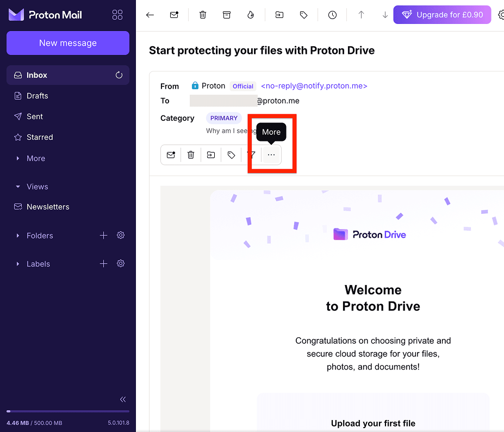The height and width of the screenshot is (432, 504).
Task: Click the Proton Mail logo
Action: click(x=45, y=15)
